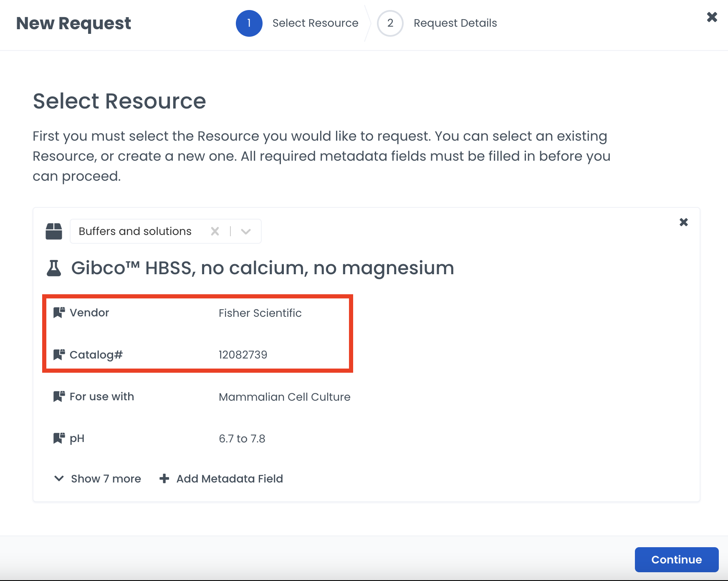Click the Catalog# metadata bookmark icon
The height and width of the screenshot is (581, 728).
tap(59, 355)
